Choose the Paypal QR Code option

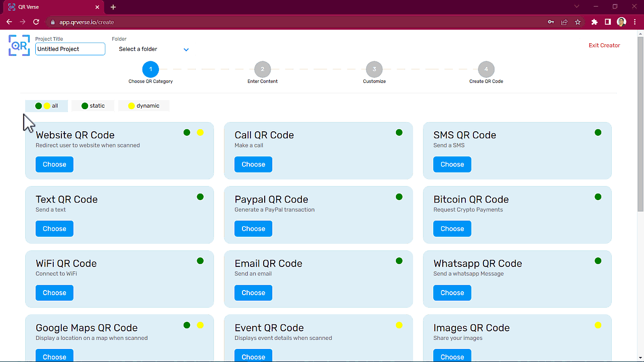[x=253, y=229]
